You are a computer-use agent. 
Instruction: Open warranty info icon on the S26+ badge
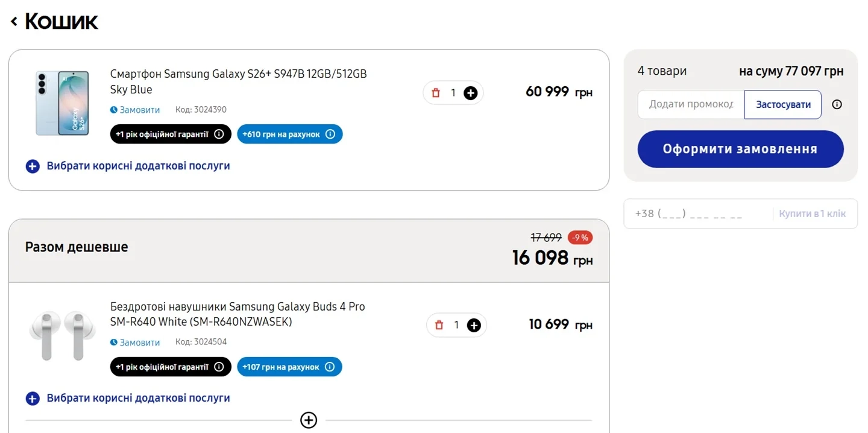(219, 134)
